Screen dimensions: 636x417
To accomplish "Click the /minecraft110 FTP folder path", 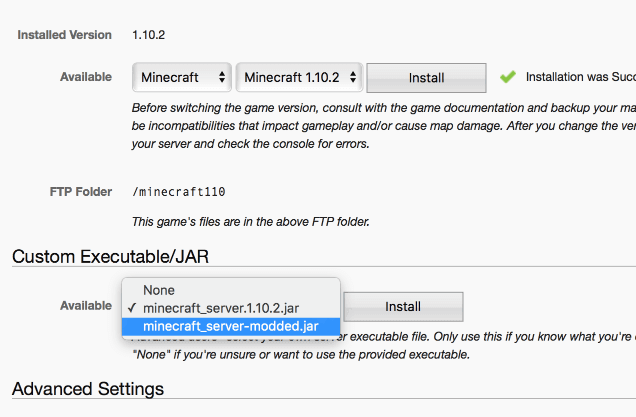I will point(173,191).
